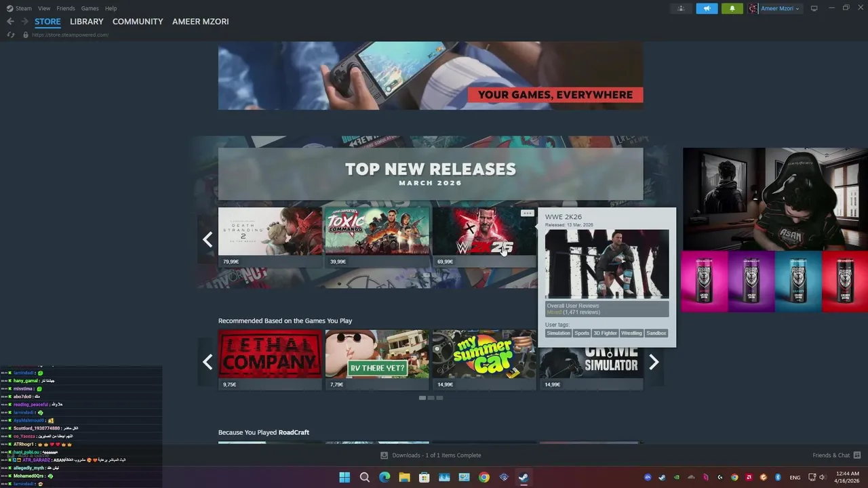The image size is (868, 488).
Task: Switch the ENG input language indicator
Action: click(795, 477)
